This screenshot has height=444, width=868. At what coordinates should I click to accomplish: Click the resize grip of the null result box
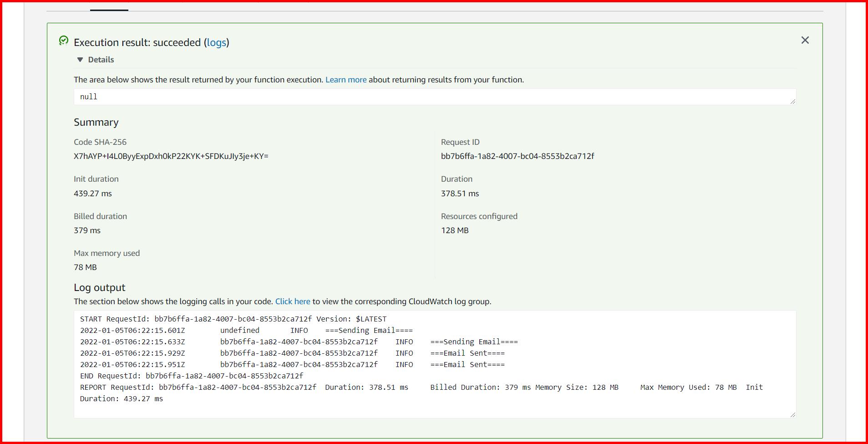(793, 102)
